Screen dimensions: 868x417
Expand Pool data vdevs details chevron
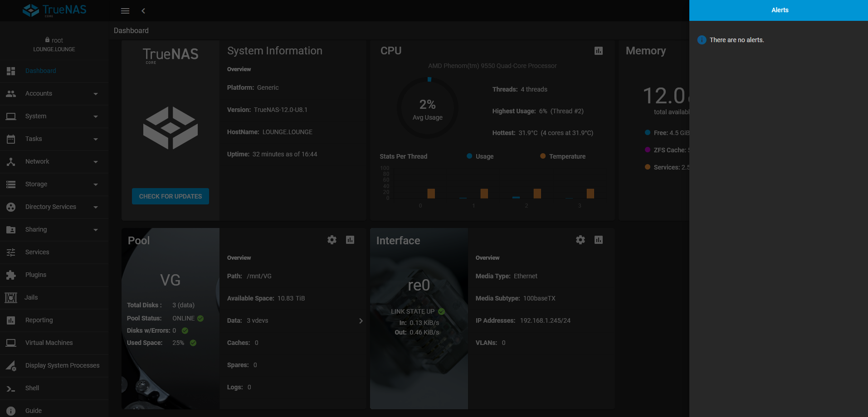point(361,321)
